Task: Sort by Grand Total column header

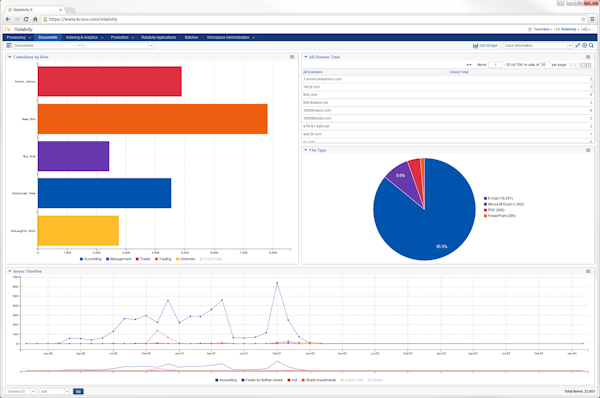Action: (459, 72)
